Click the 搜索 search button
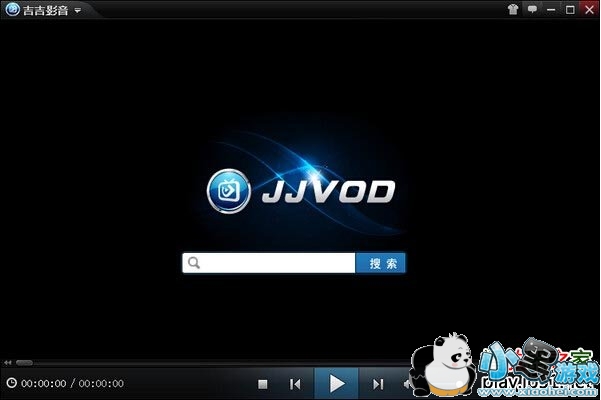Screen dimensions: 601x400 [x=380, y=263]
